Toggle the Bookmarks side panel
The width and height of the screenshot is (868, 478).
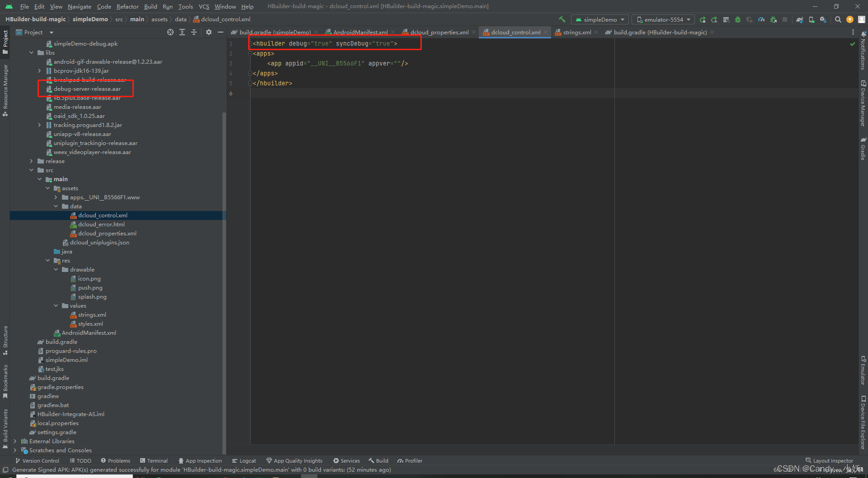click(x=5, y=381)
